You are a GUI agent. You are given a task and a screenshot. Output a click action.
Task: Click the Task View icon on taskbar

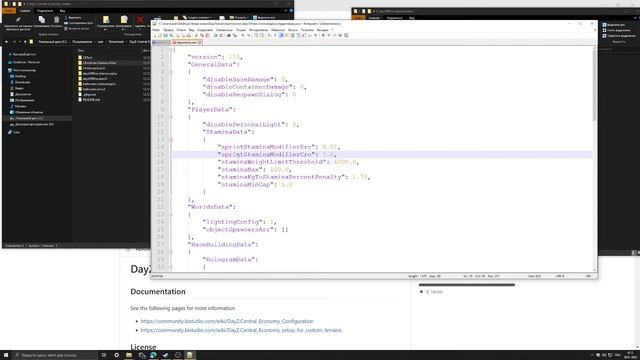[x=104, y=355]
